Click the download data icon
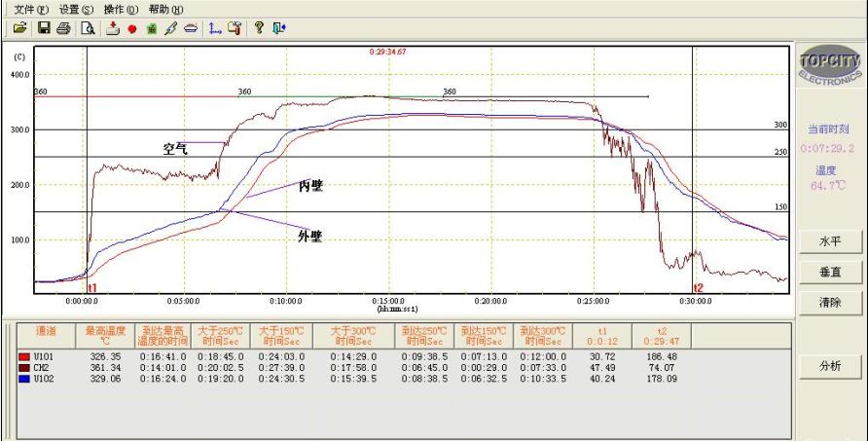Image resolution: width=868 pixels, height=441 pixels. tap(112, 28)
